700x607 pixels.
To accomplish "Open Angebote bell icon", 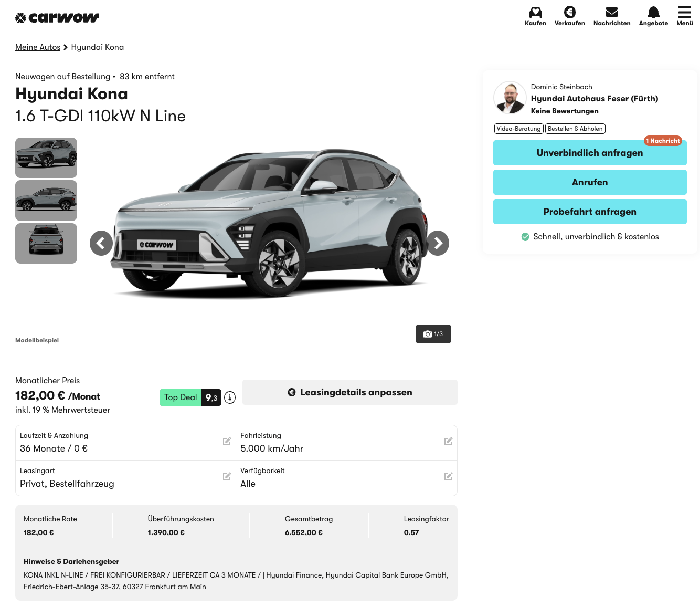I will pyautogui.click(x=653, y=12).
